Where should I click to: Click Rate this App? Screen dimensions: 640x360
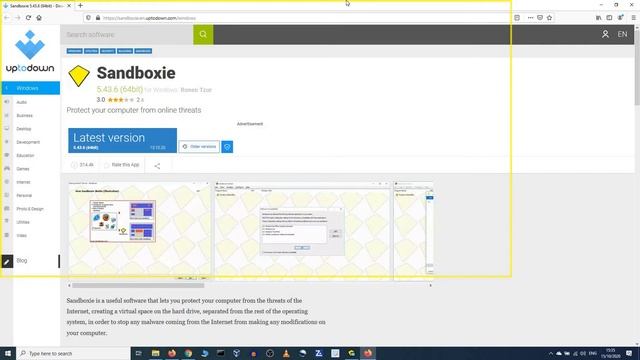pos(122,165)
